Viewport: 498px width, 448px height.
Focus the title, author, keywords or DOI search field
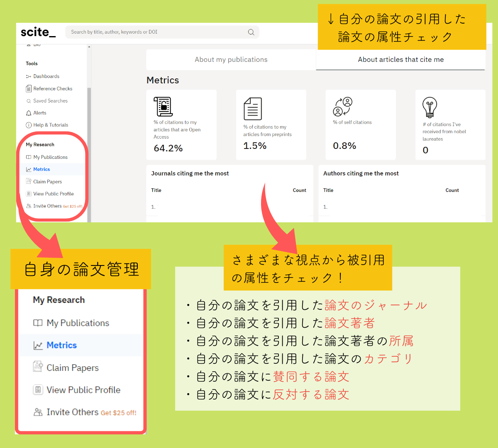click(x=162, y=32)
